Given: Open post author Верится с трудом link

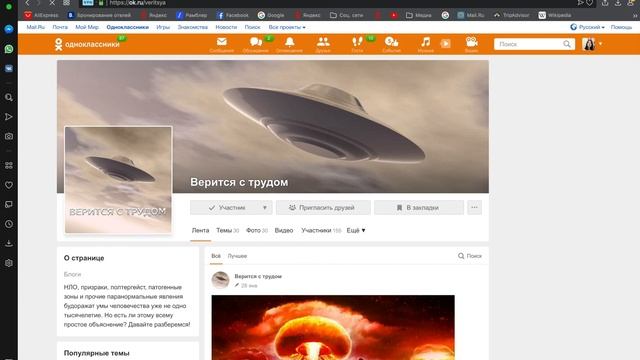Looking at the screenshot, I should (x=258, y=276).
